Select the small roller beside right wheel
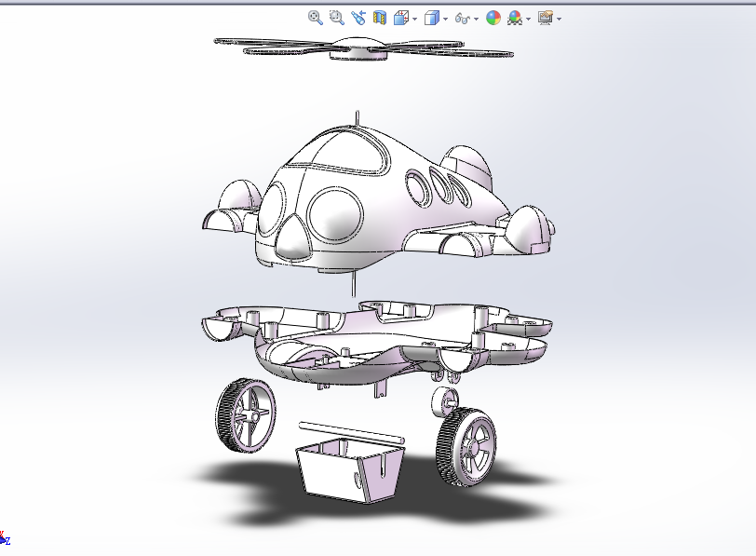 (444, 400)
